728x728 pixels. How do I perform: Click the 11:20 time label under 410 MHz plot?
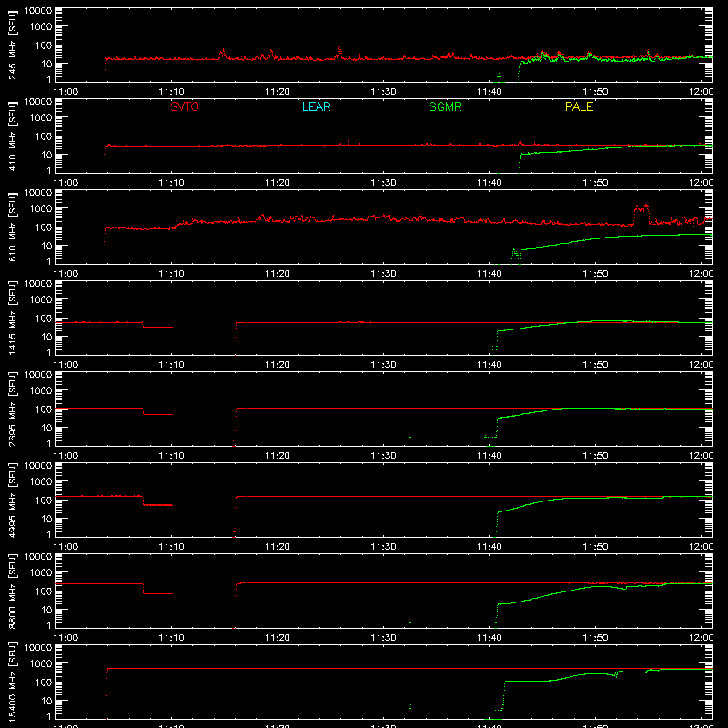278,183
